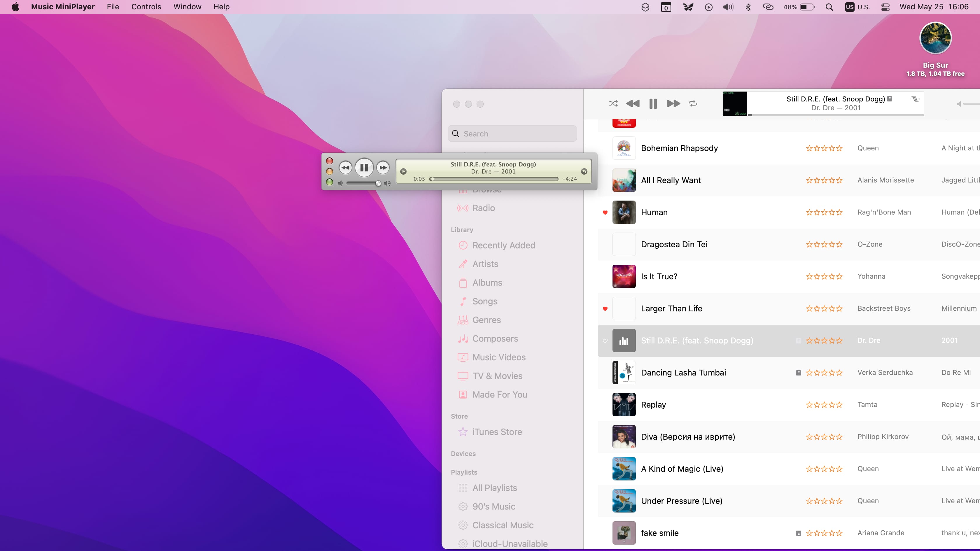980x551 pixels.
Task: Open the iTunes Store
Action: (490, 431)
